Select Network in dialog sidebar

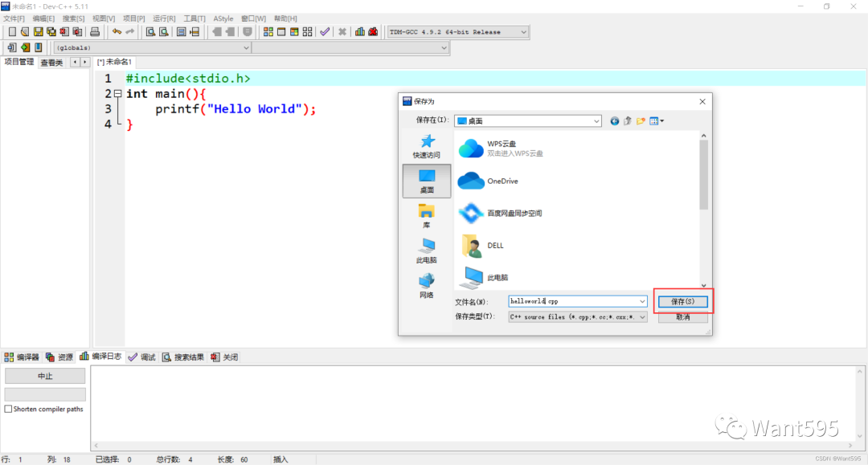point(427,286)
